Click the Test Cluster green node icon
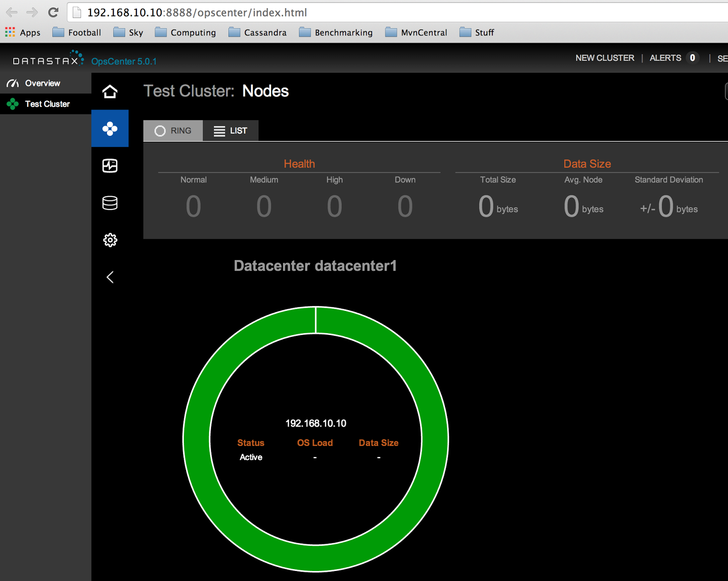The image size is (728, 581). (x=13, y=104)
